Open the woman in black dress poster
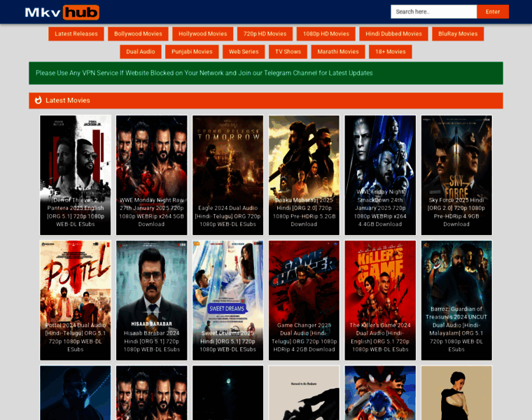 [x=456, y=393]
